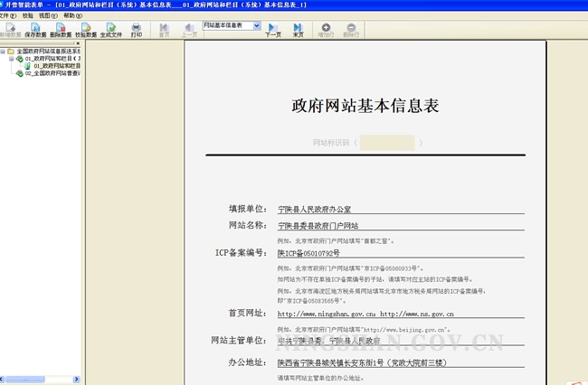
Task: Collapse the 全国政府网站信息报送系统 root node
Action: (x=3, y=52)
